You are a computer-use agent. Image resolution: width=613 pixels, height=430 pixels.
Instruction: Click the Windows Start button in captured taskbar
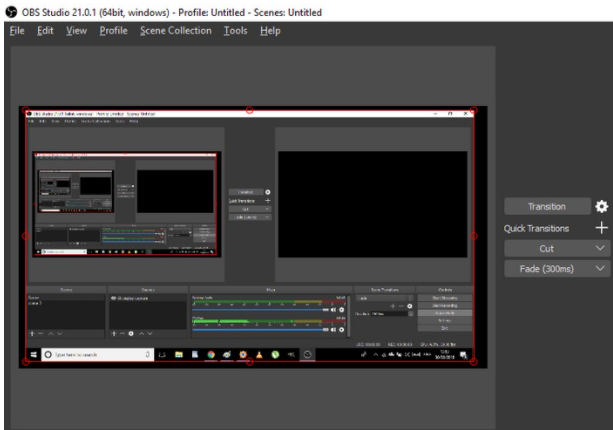tap(34, 355)
